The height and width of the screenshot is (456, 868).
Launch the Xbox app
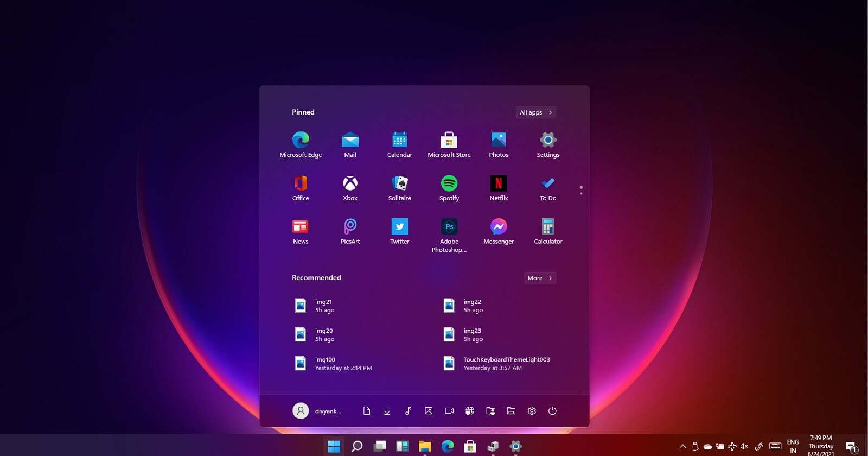click(x=350, y=184)
